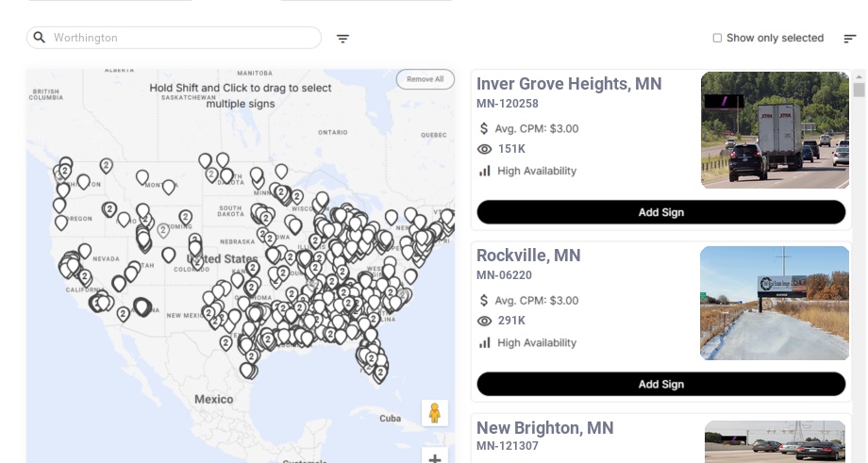This screenshot has width=868, height=463.
Task: Open Rockville billboard photo
Action: pyautogui.click(x=775, y=303)
